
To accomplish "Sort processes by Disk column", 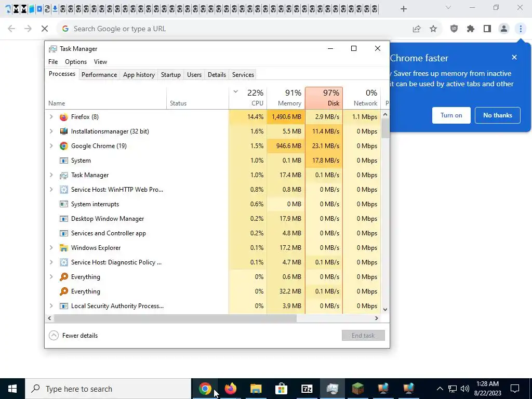I will tap(324, 98).
